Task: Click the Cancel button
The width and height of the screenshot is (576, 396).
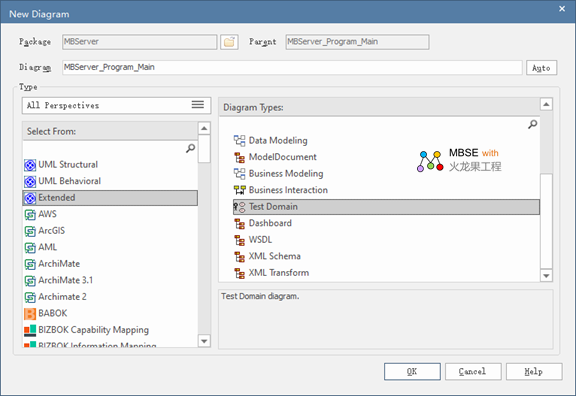Action: point(473,371)
